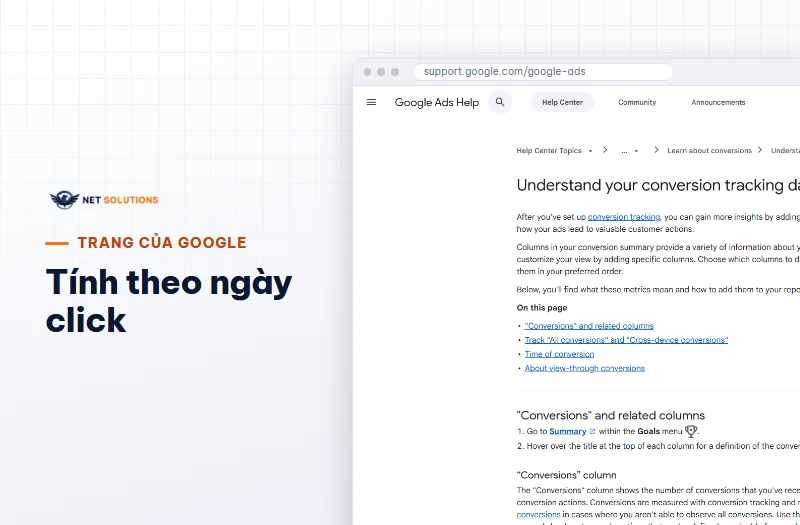Click the Net Solutions logo
800x525 pixels.
[x=104, y=199]
